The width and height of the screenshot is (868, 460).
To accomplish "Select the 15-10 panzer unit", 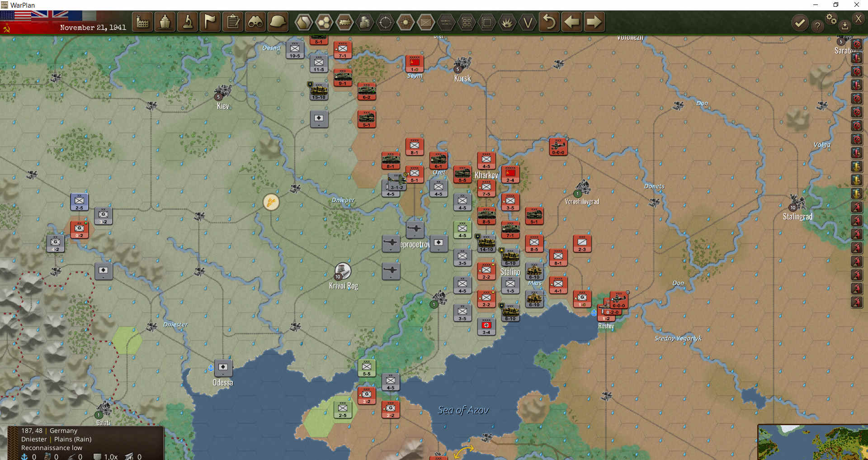I will click(x=319, y=91).
